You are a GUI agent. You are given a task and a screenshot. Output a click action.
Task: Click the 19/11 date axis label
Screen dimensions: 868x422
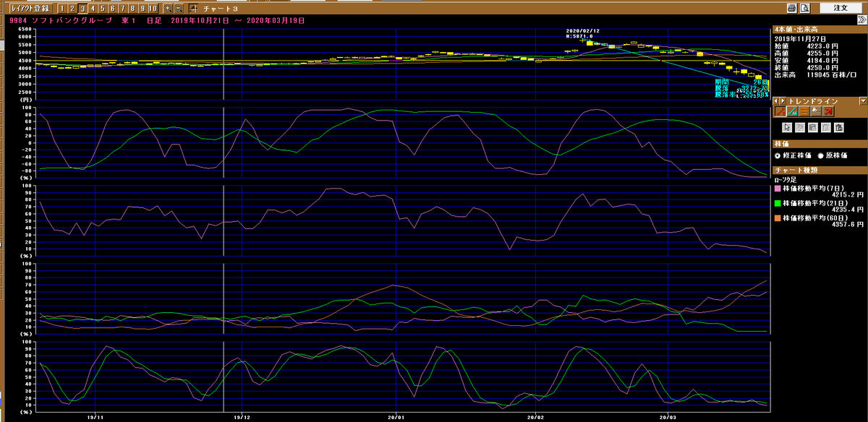click(95, 418)
